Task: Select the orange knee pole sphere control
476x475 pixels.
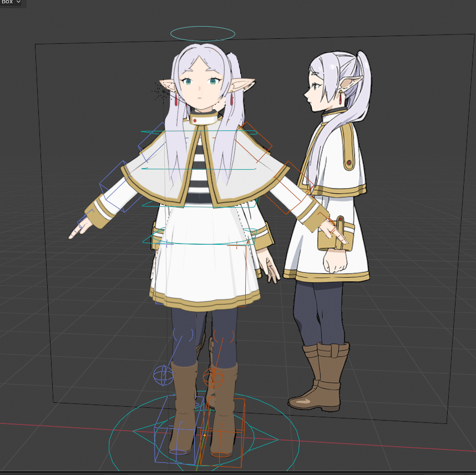Action: 213,377
